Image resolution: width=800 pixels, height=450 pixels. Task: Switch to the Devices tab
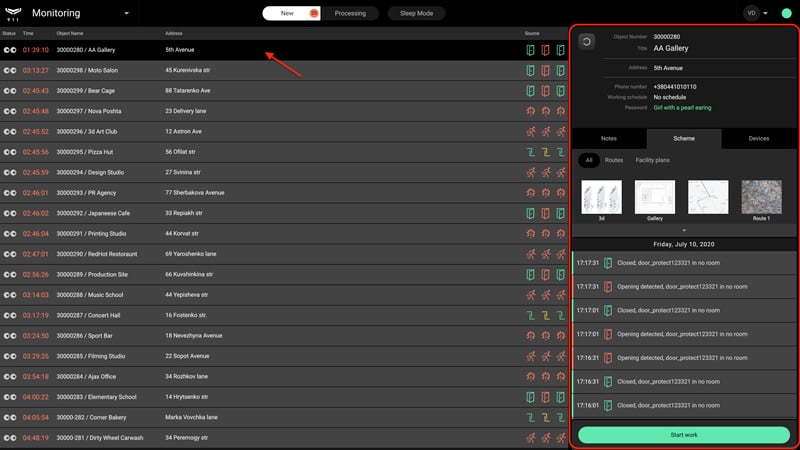[759, 138]
